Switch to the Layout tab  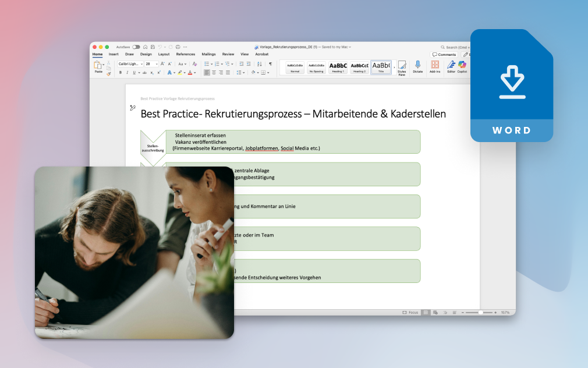pyautogui.click(x=164, y=54)
